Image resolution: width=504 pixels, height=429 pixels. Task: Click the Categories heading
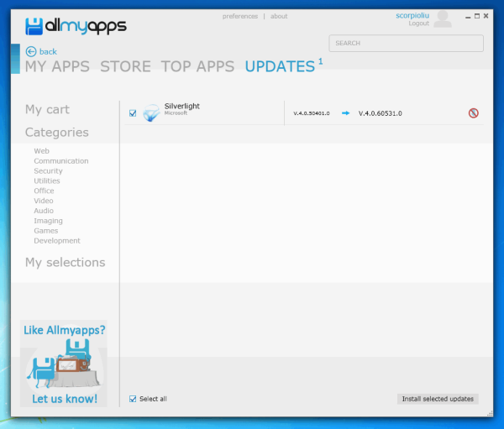click(57, 133)
